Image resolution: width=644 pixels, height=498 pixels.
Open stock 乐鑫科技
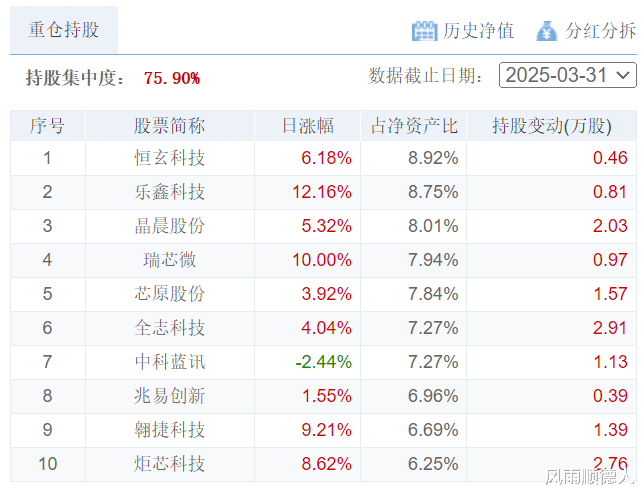[x=170, y=192]
